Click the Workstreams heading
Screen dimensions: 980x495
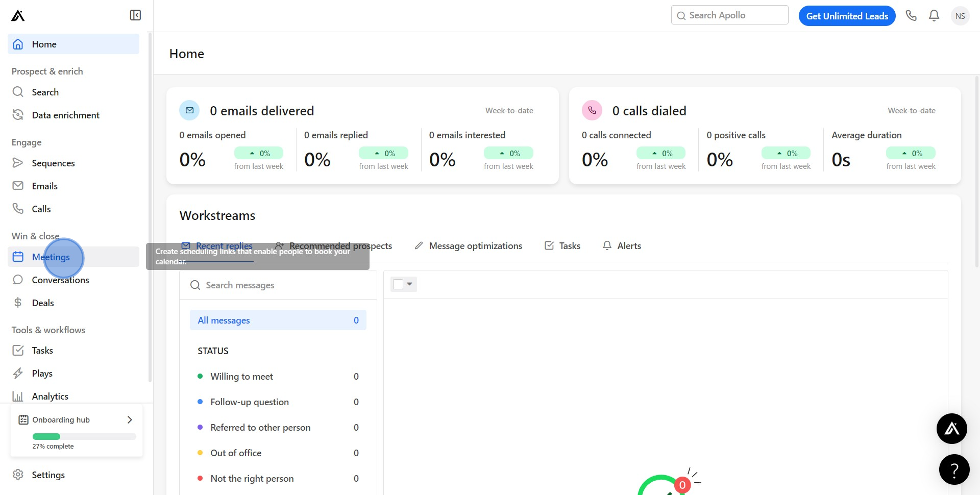pyautogui.click(x=217, y=215)
